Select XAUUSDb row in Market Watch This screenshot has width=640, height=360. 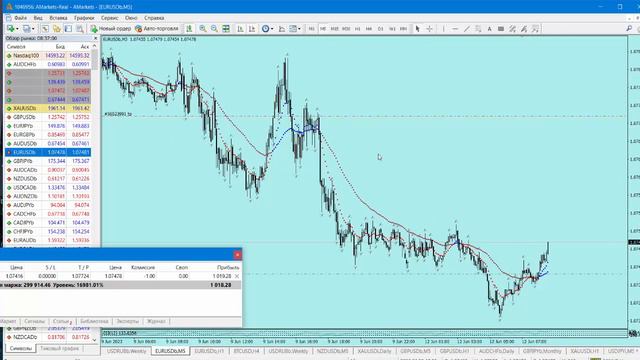(x=48, y=108)
